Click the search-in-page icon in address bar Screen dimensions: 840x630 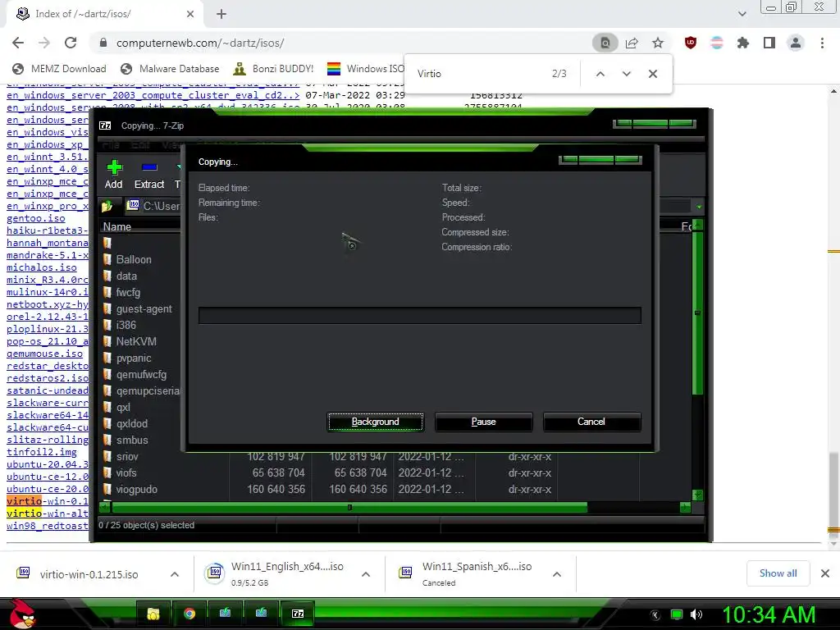[605, 43]
